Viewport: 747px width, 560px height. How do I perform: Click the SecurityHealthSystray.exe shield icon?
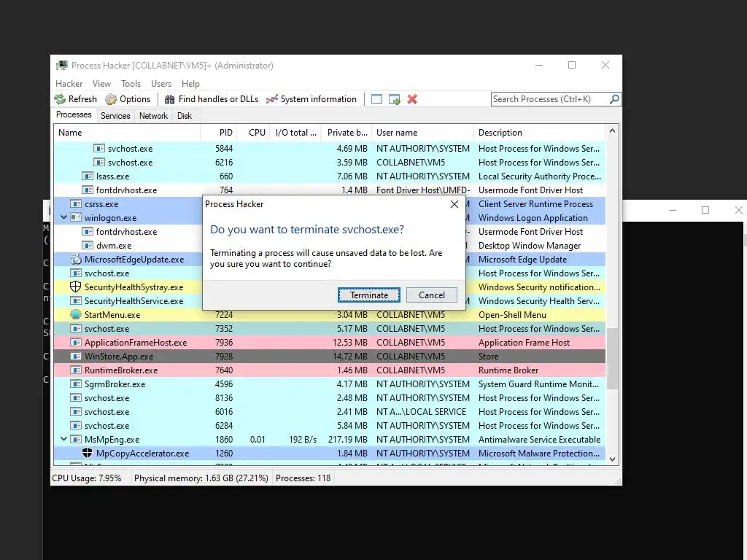[x=75, y=287]
